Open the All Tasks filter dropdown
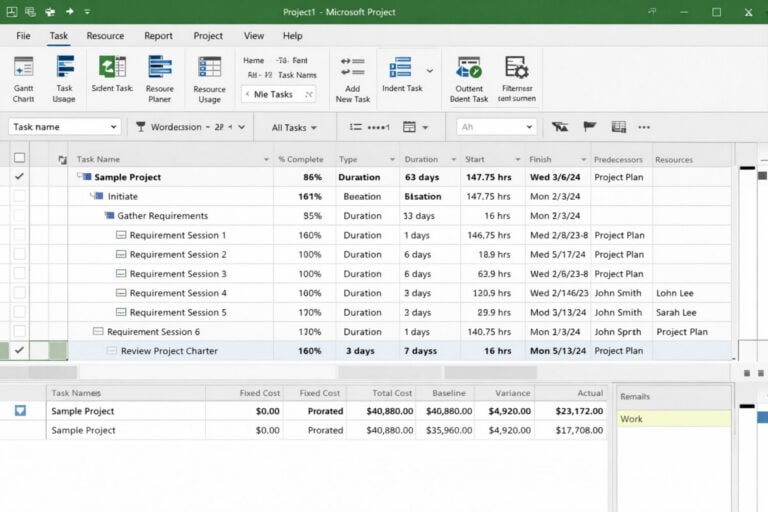 tap(294, 127)
